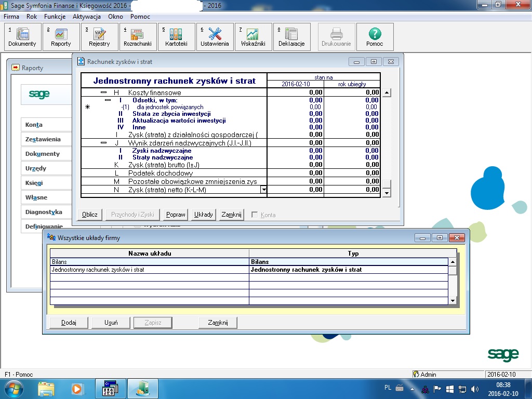Click the report scrollbar up arrow
Screen dimensions: 532x399
(x=387, y=92)
